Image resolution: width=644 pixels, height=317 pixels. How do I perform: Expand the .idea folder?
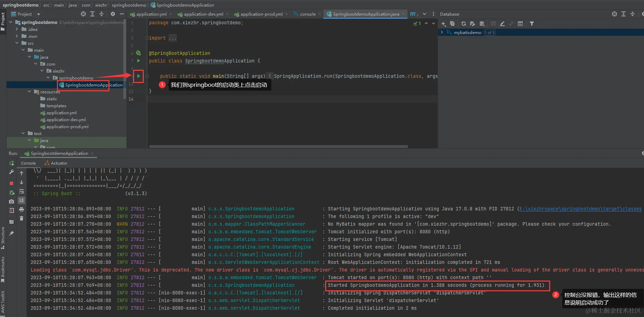[17, 29]
